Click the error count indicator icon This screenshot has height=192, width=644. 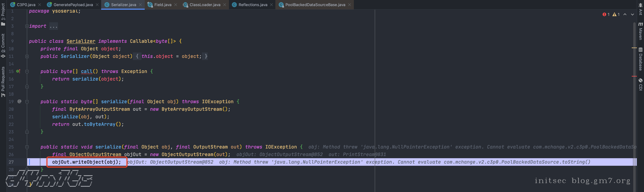(x=604, y=15)
